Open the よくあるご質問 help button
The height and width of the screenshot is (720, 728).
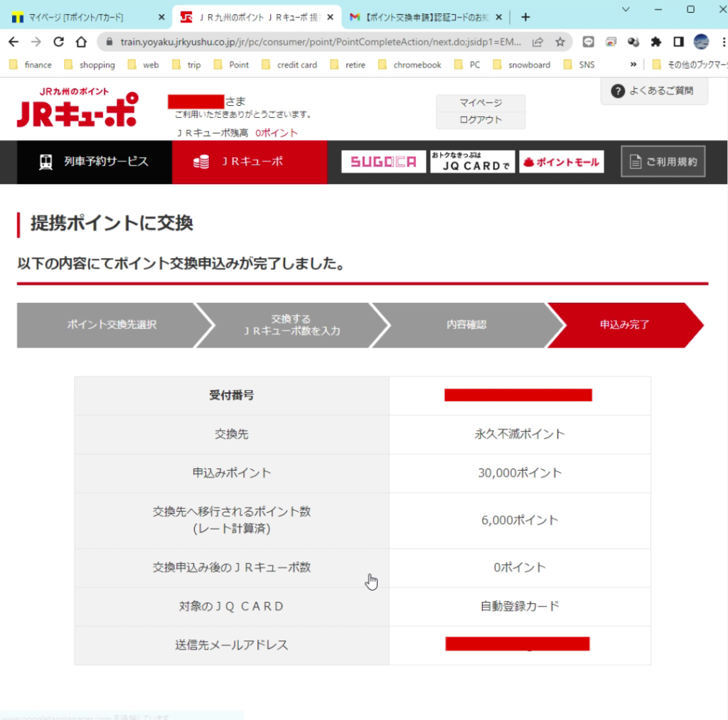[x=654, y=90]
